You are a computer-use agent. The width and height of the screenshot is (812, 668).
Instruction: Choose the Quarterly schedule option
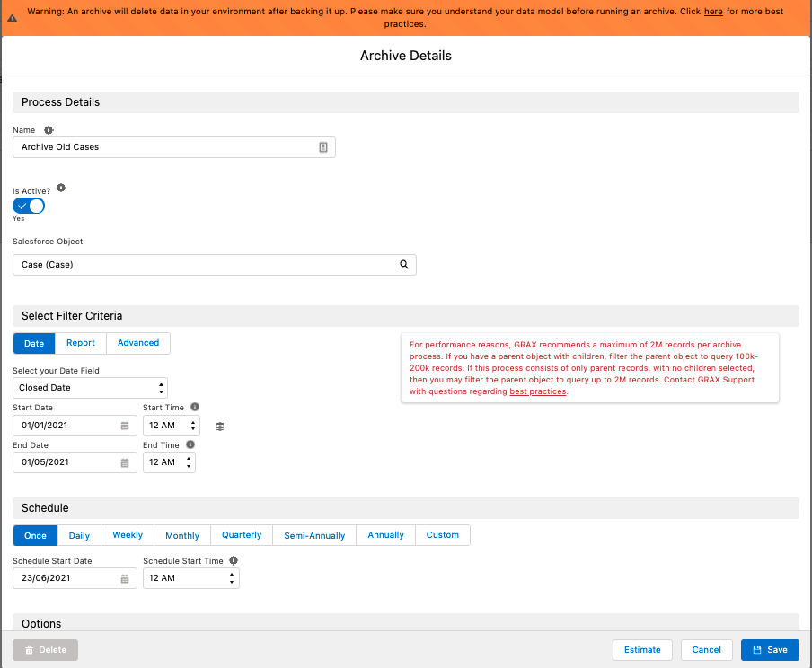[242, 535]
